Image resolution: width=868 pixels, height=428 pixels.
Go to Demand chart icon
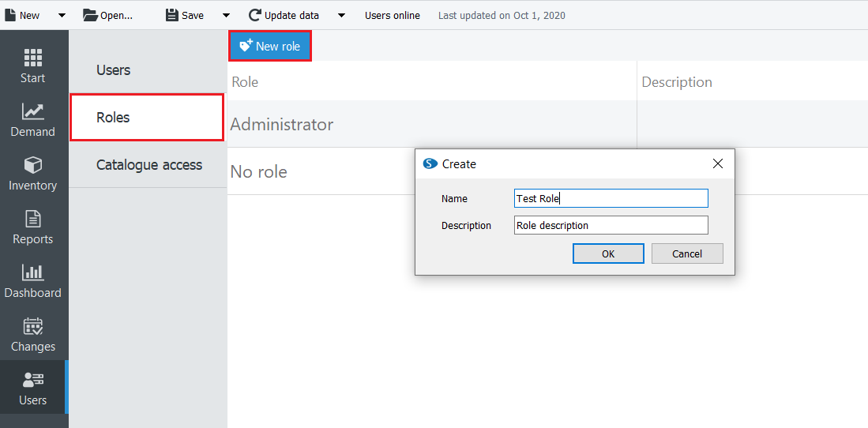32,111
